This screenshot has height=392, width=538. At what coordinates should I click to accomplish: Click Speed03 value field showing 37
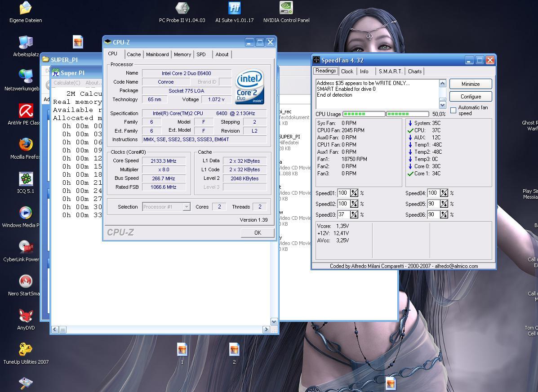click(344, 214)
